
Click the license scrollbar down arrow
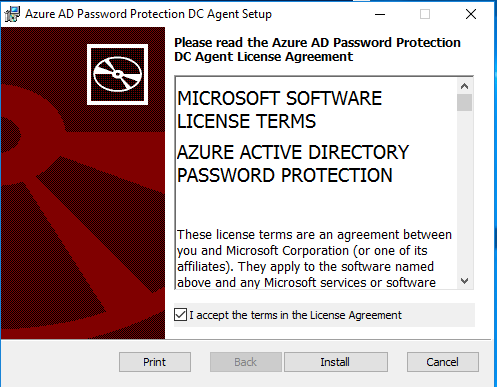[x=464, y=281]
